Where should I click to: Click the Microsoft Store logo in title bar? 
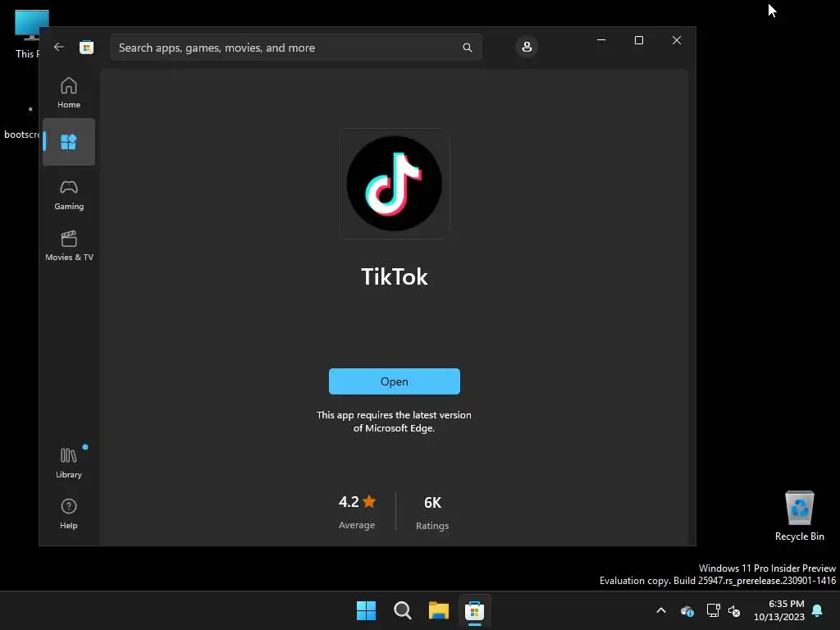pyautogui.click(x=86, y=47)
